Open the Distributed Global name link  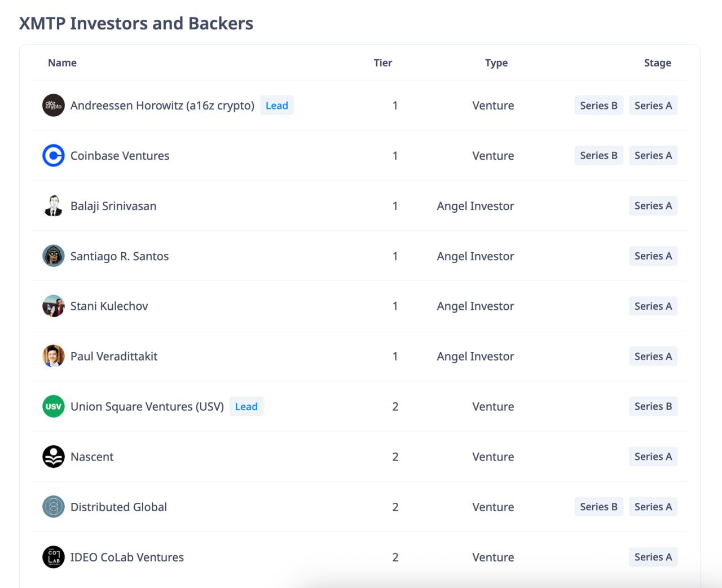pos(118,507)
